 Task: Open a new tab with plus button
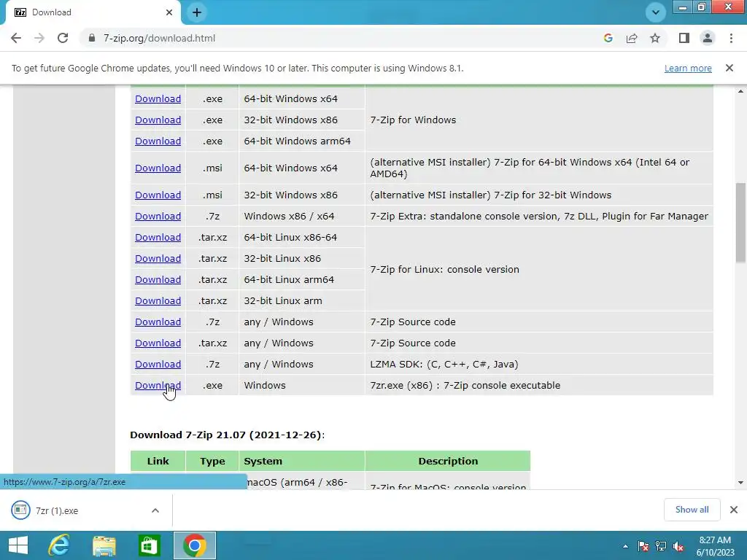(197, 12)
